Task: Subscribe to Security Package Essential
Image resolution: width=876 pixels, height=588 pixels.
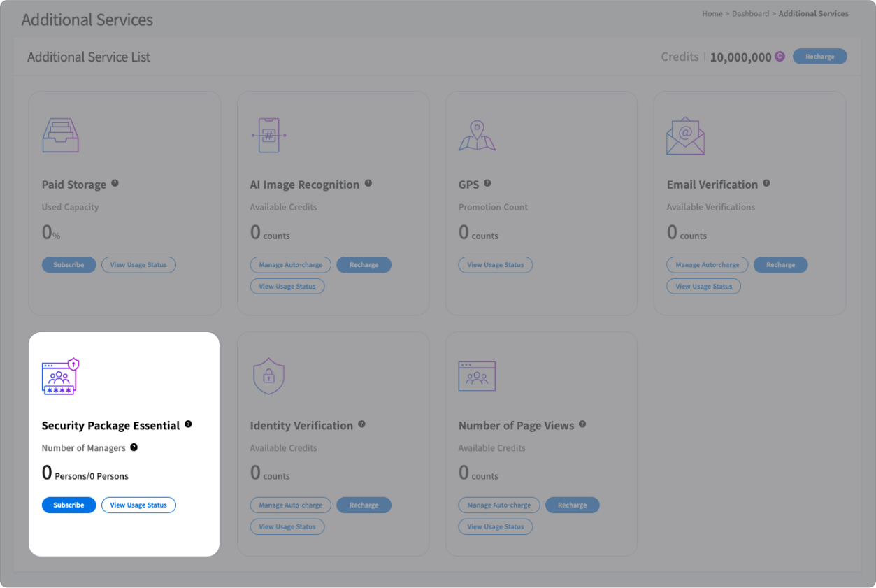Action: (x=69, y=505)
